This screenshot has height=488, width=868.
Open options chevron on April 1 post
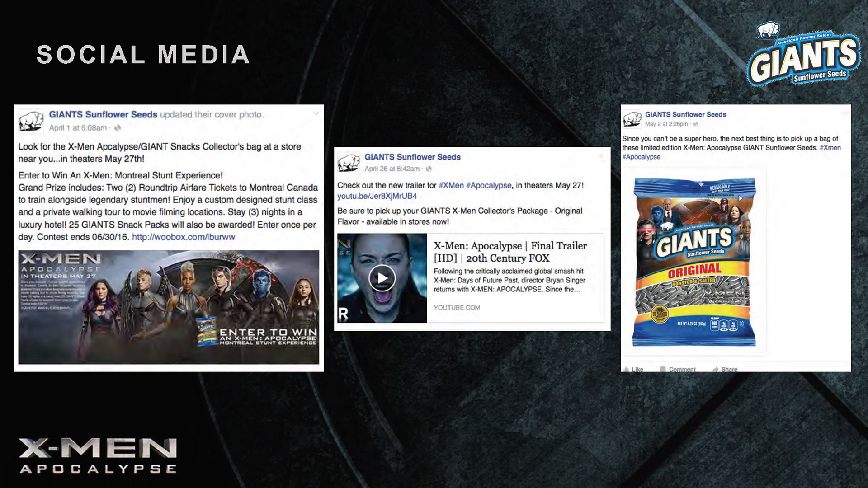[x=316, y=113]
